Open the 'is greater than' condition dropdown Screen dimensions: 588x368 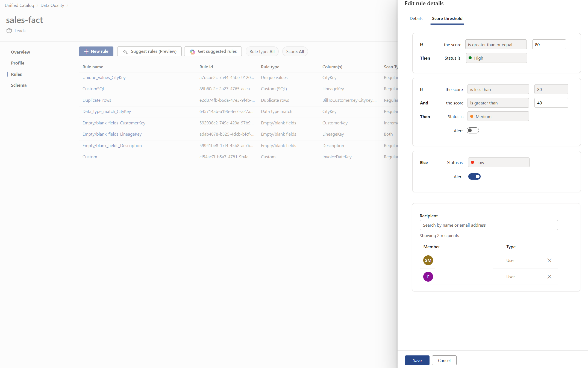(498, 103)
